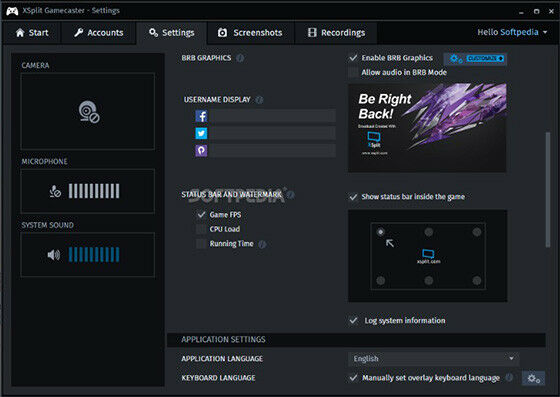Open Status Bar and Watermark info icon
560x397 pixels.
point(291,195)
